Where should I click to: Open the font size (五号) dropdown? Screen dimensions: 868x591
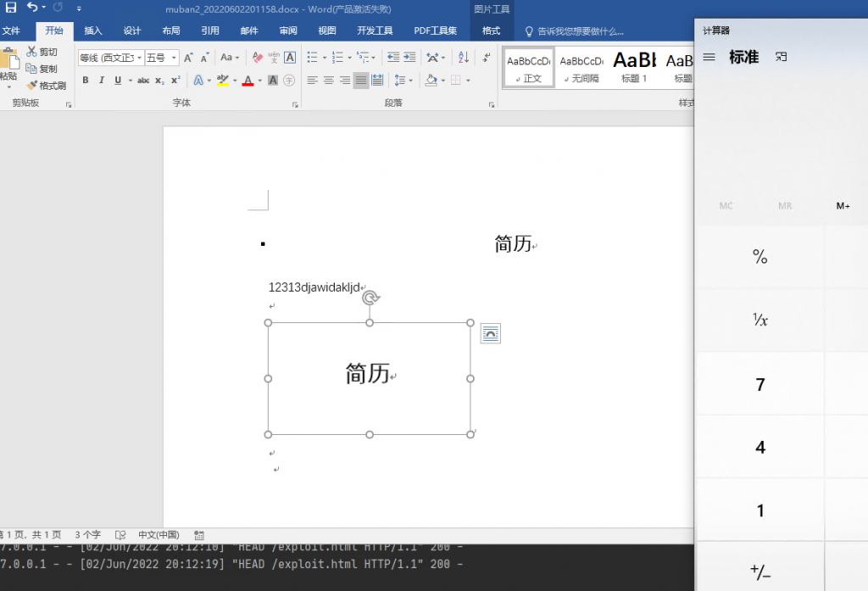click(174, 58)
